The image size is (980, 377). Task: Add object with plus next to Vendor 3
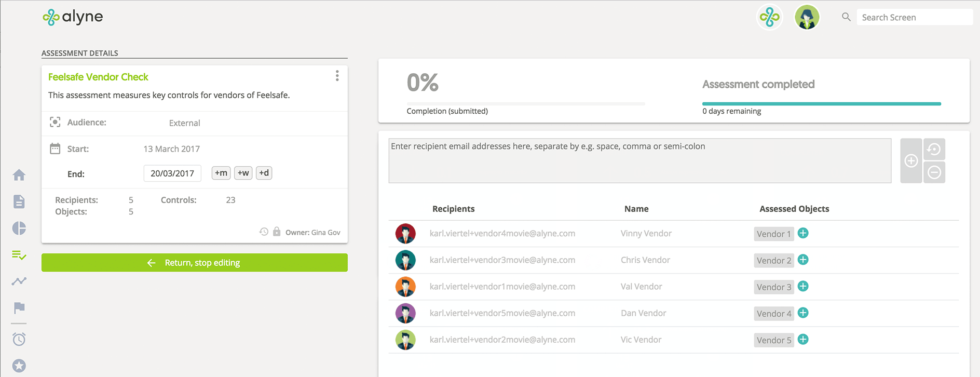(x=803, y=286)
